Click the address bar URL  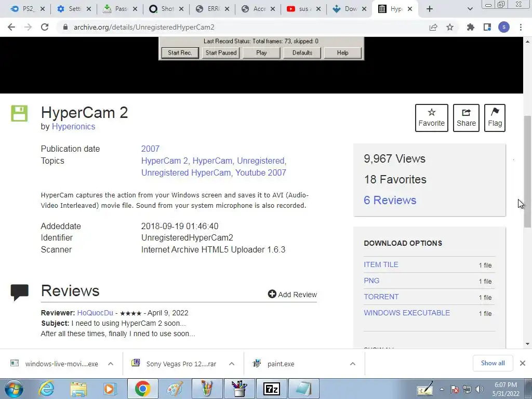click(144, 27)
